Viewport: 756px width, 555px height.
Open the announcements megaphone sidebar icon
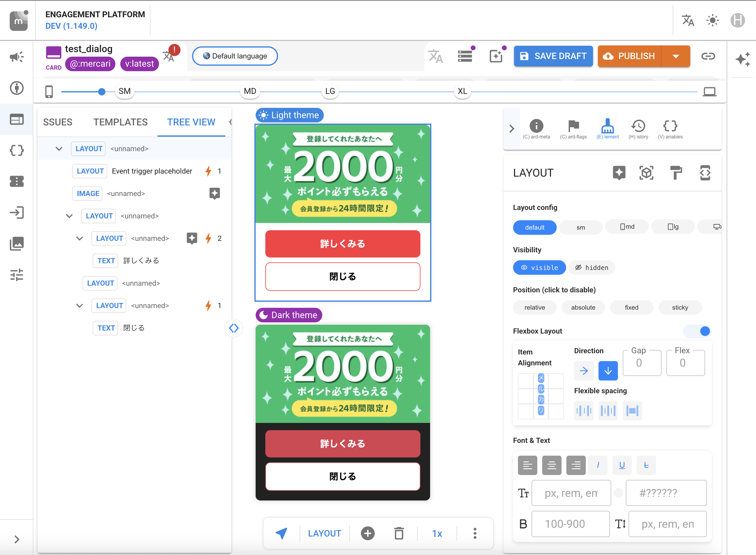[x=16, y=57]
